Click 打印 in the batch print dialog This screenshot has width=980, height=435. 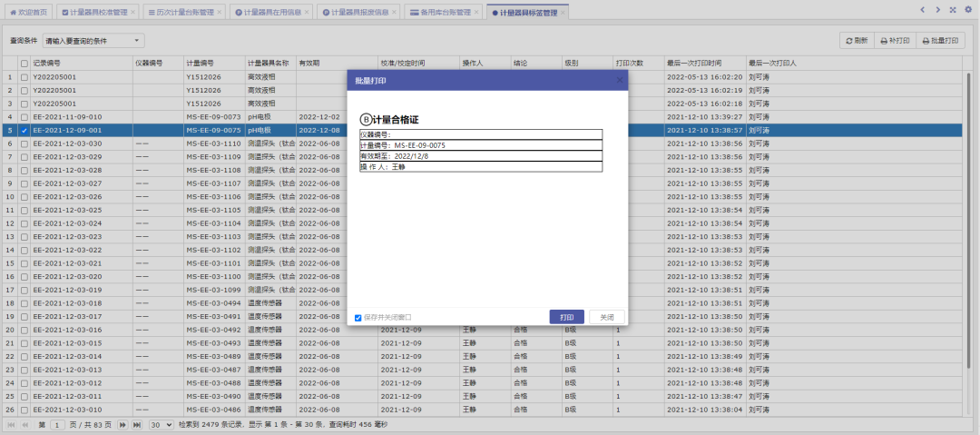[x=567, y=317]
